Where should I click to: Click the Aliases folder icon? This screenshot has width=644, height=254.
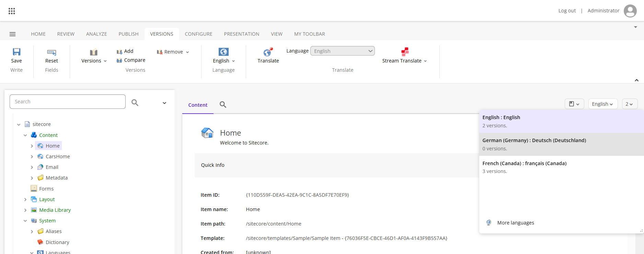(41, 231)
